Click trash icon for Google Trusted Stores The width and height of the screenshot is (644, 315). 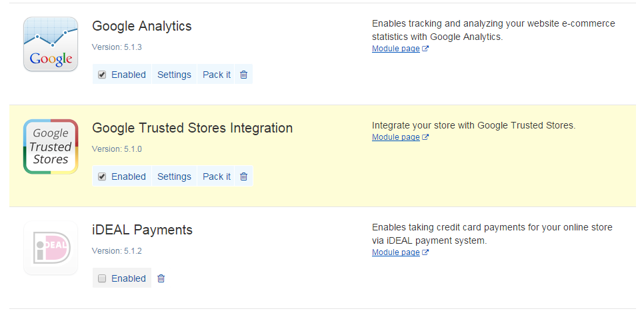coord(243,176)
